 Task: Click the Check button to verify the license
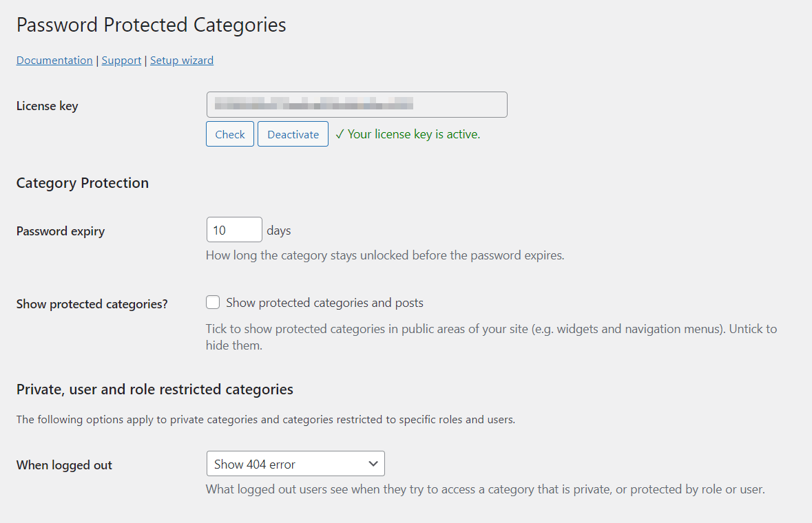[x=229, y=134]
